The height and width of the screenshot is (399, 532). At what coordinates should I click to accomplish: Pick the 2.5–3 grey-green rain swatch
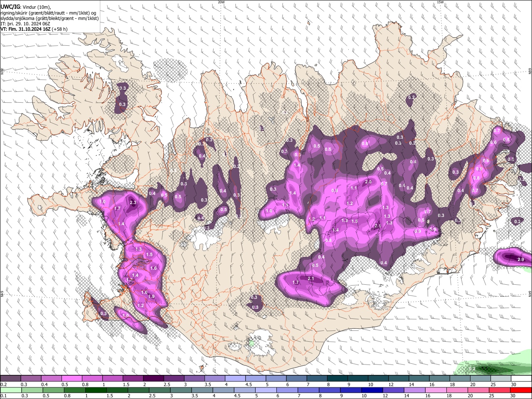tap(159, 390)
